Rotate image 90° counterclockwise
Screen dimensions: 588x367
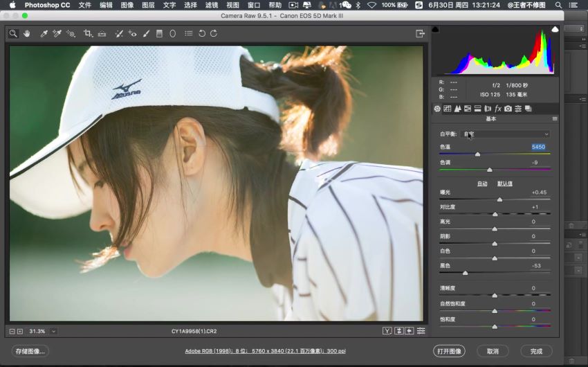[x=202, y=33]
